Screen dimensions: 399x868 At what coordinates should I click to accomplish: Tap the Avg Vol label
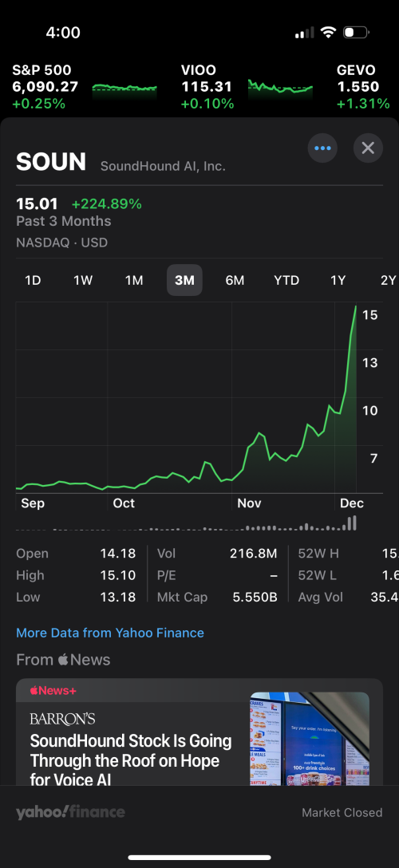coord(321,598)
